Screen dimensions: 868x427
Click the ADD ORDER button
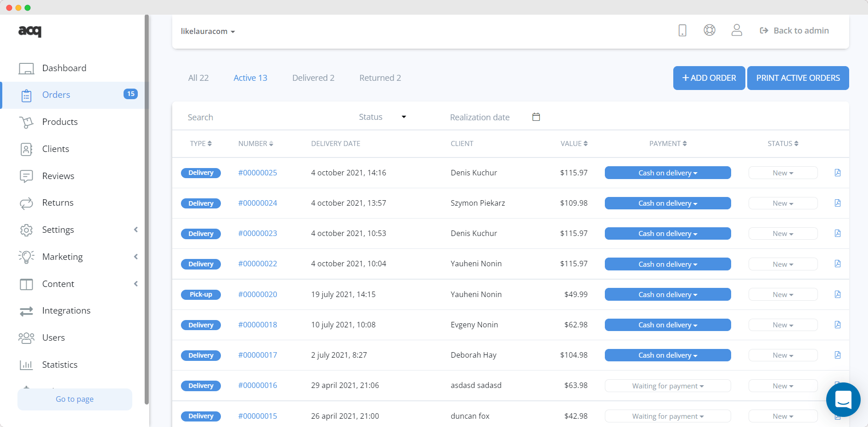tap(709, 78)
